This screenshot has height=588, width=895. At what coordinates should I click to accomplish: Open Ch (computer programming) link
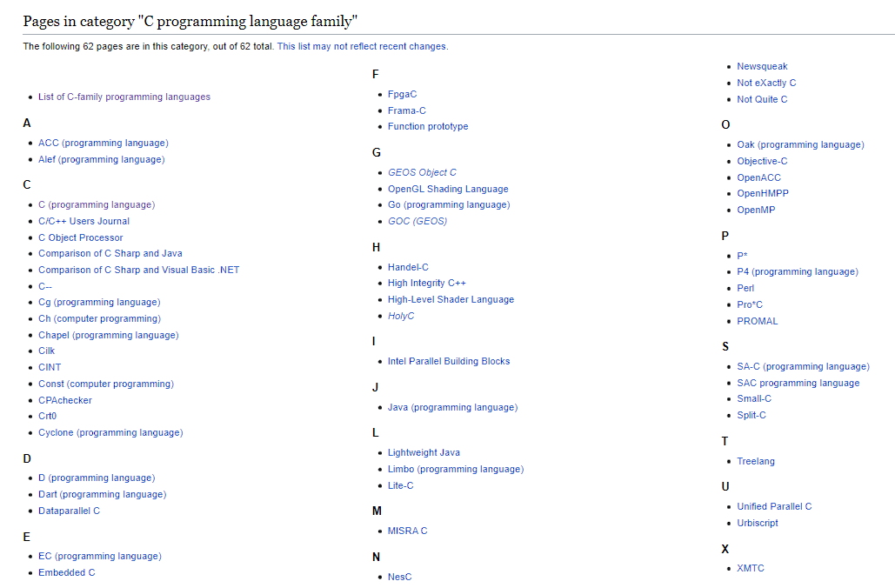(99, 318)
